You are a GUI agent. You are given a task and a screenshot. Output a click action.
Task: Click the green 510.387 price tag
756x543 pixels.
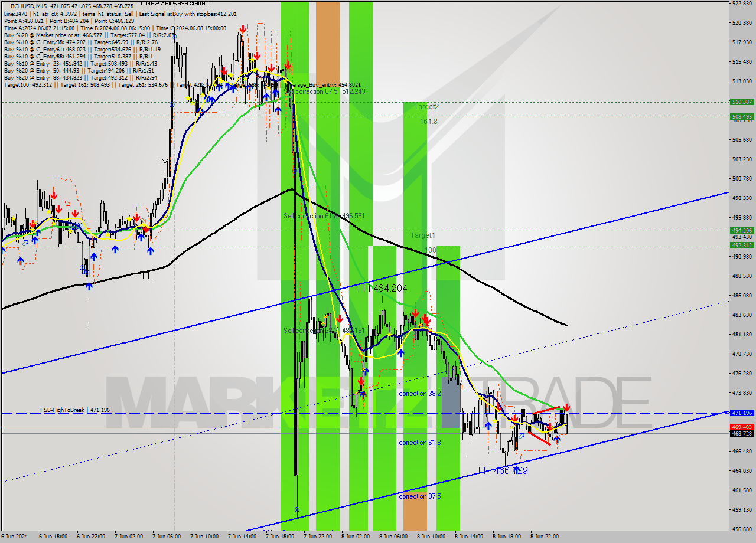(742, 102)
